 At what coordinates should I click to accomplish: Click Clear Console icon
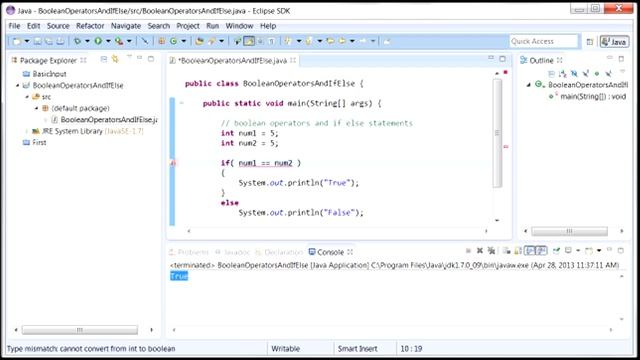pyautogui.click(x=507, y=251)
